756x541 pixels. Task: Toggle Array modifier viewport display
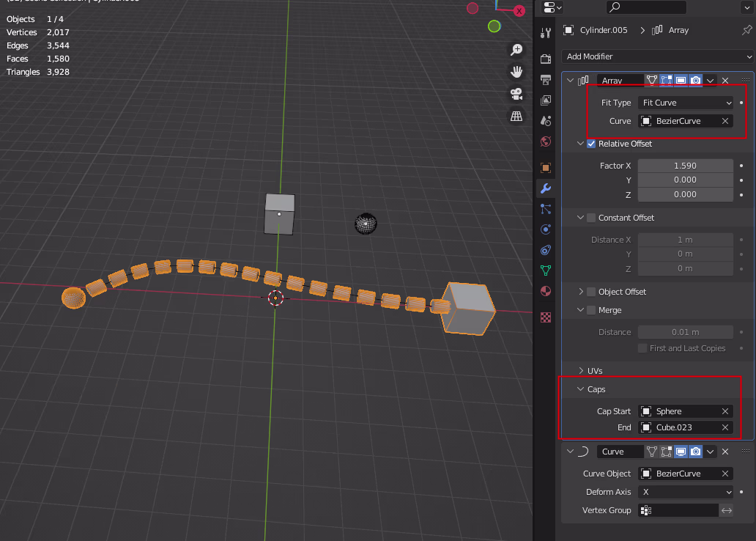click(681, 81)
